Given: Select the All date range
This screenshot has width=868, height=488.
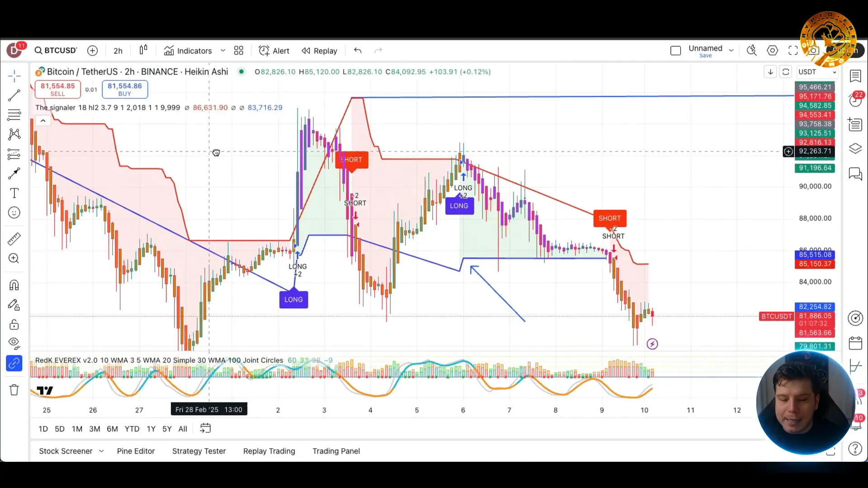Looking at the screenshot, I should coord(183,429).
